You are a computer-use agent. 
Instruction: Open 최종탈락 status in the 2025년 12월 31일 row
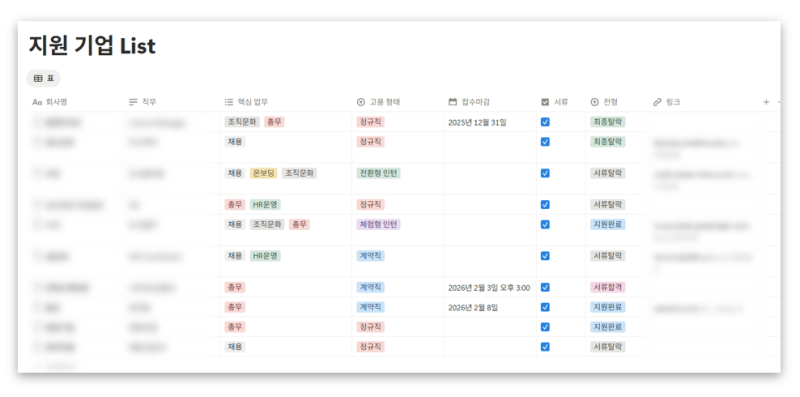click(608, 122)
